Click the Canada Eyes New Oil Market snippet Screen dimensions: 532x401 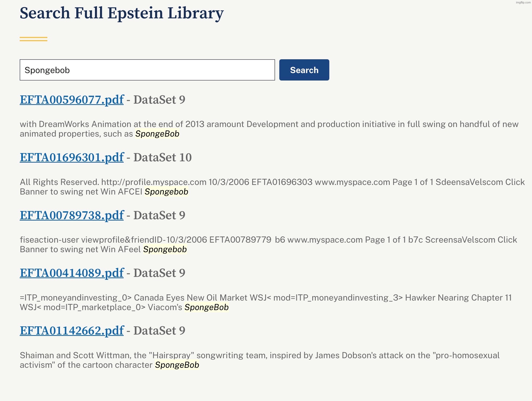tap(190, 298)
